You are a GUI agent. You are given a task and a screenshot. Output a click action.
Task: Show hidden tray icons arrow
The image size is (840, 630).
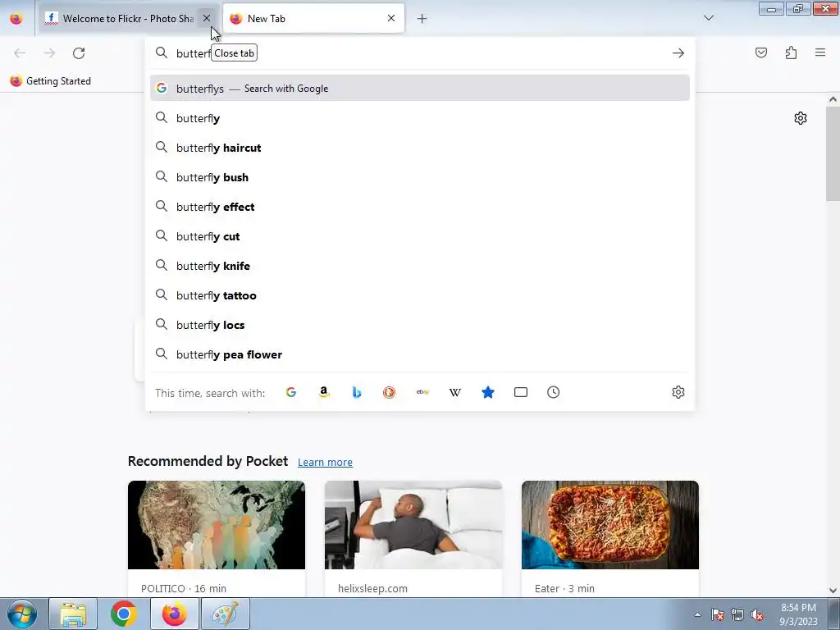[x=697, y=614]
